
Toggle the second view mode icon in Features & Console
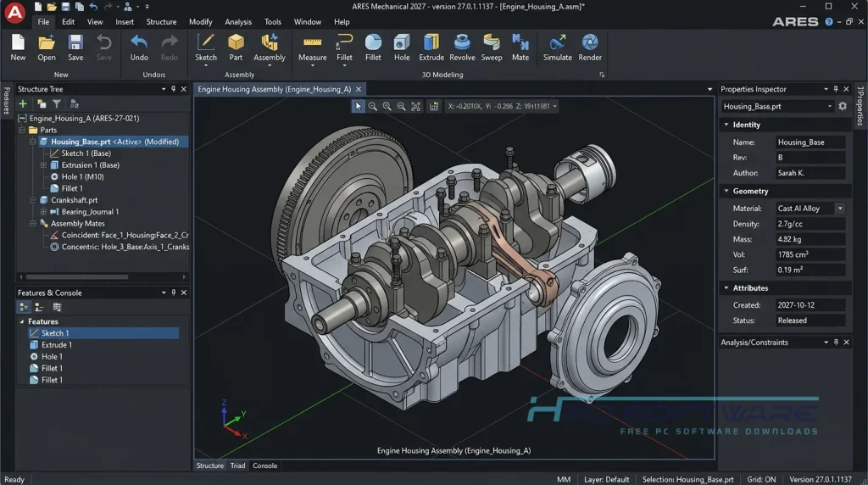39,307
